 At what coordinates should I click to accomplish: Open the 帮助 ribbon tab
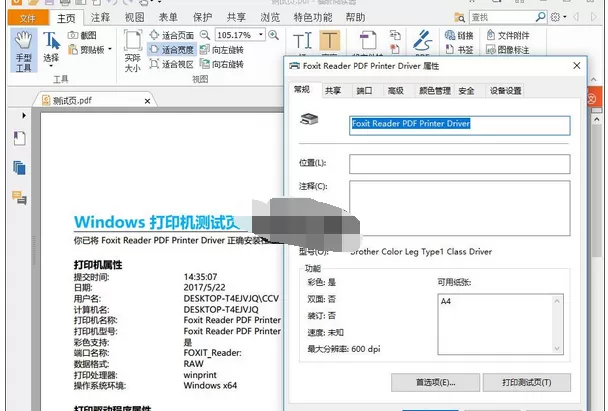point(355,17)
